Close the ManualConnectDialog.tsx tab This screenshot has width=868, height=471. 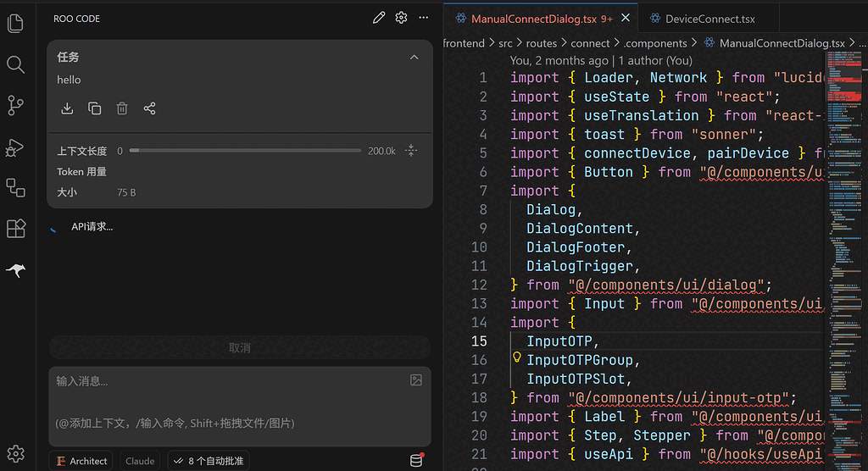coord(626,18)
